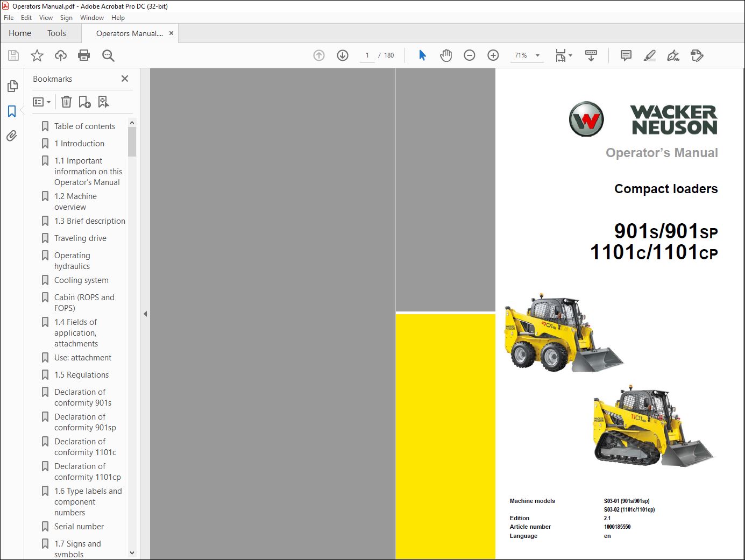Click the Save file icon
Image resolution: width=745 pixels, height=560 pixels.
13,55
